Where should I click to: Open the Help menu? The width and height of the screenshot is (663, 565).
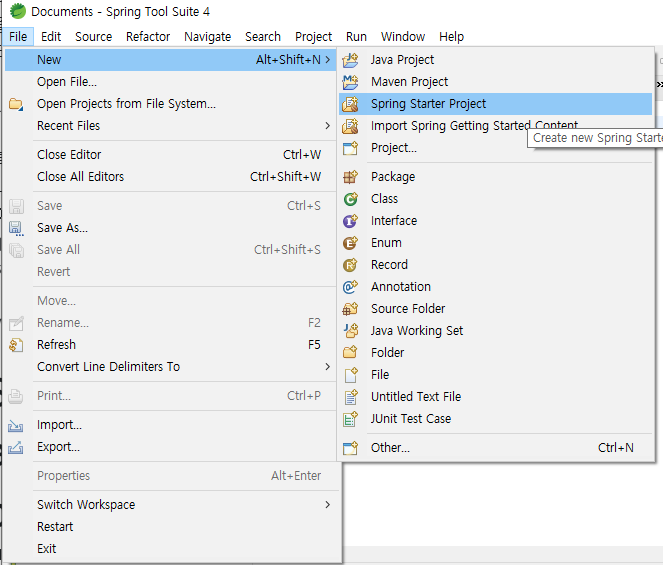coord(451,37)
